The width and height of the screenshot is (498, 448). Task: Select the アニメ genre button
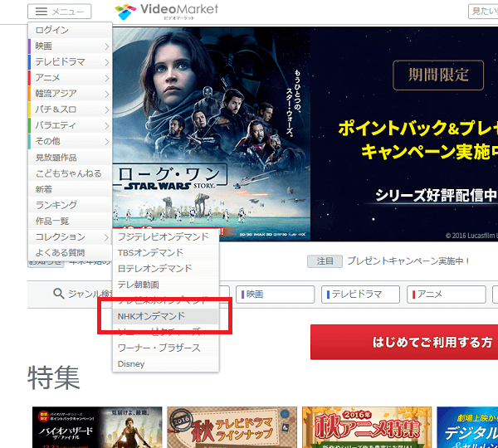pyautogui.click(x=447, y=295)
